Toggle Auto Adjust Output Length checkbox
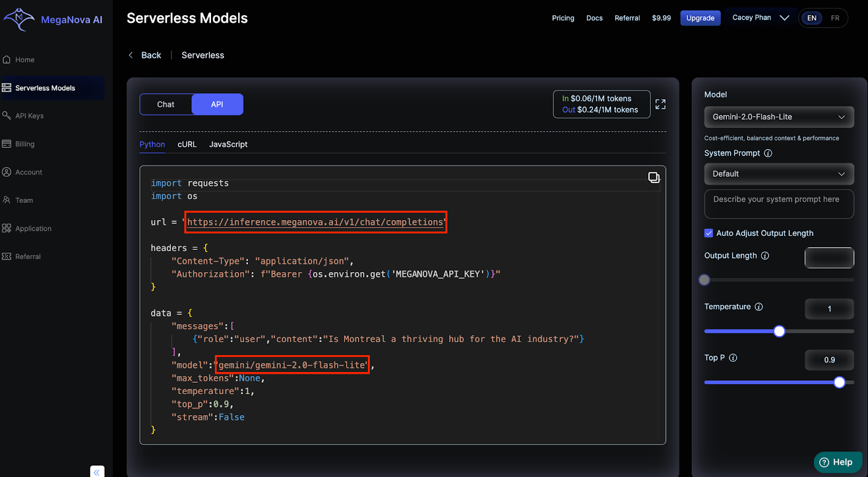The image size is (868, 477). point(709,233)
